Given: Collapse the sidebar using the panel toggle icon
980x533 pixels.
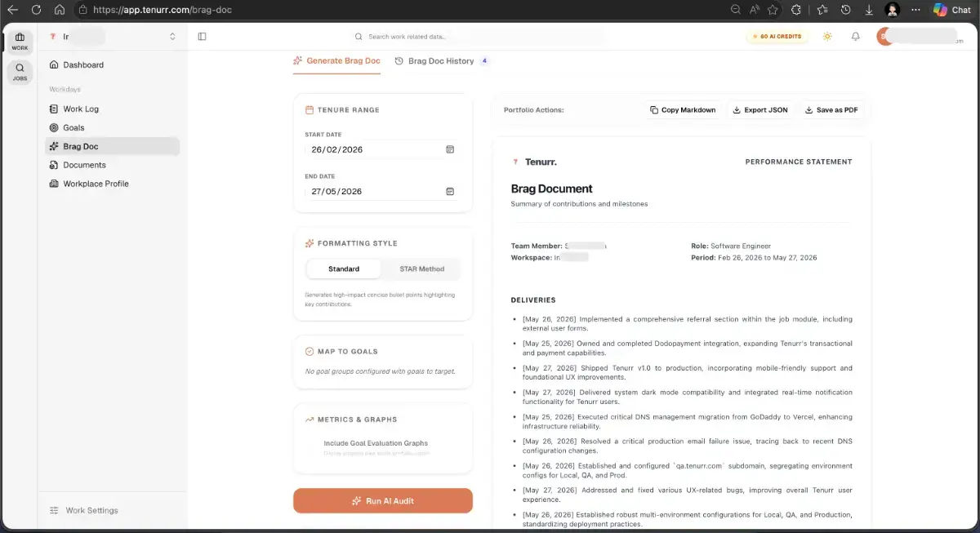Looking at the screenshot, I should (x=203, y=37).
